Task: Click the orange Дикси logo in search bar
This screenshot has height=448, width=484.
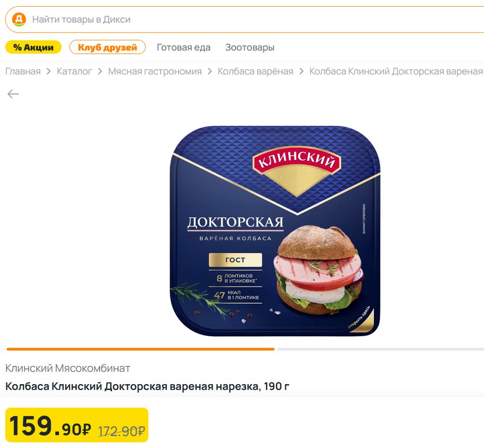Action: [19, 19]
